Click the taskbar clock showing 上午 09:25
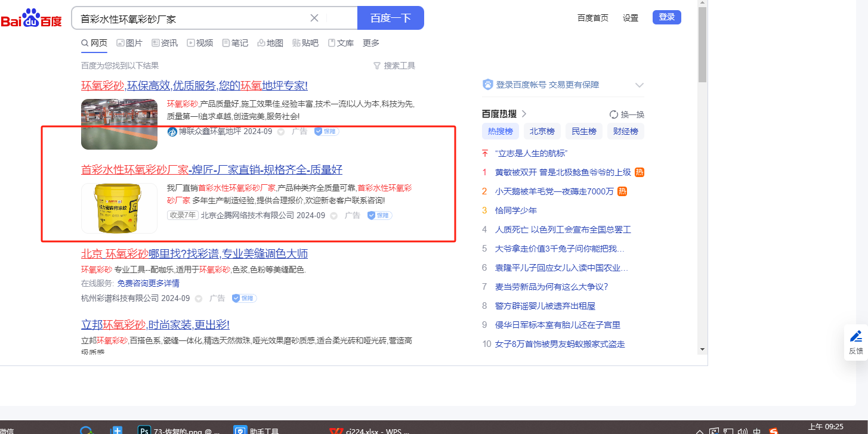 coord(826,427)
